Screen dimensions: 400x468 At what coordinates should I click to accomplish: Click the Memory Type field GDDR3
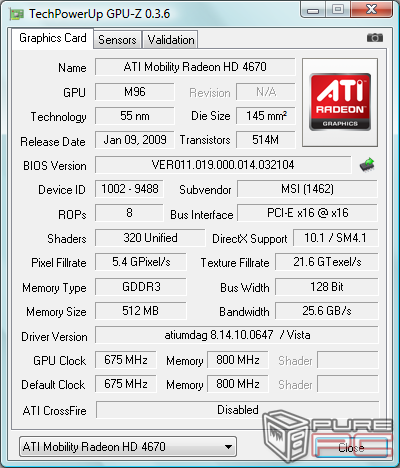click(141, 287)
